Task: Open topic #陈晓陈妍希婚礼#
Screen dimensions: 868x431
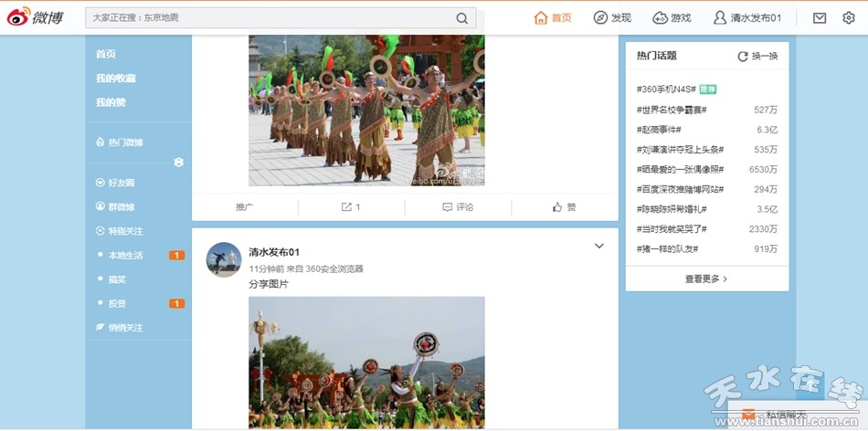Action: click(672, 210)
